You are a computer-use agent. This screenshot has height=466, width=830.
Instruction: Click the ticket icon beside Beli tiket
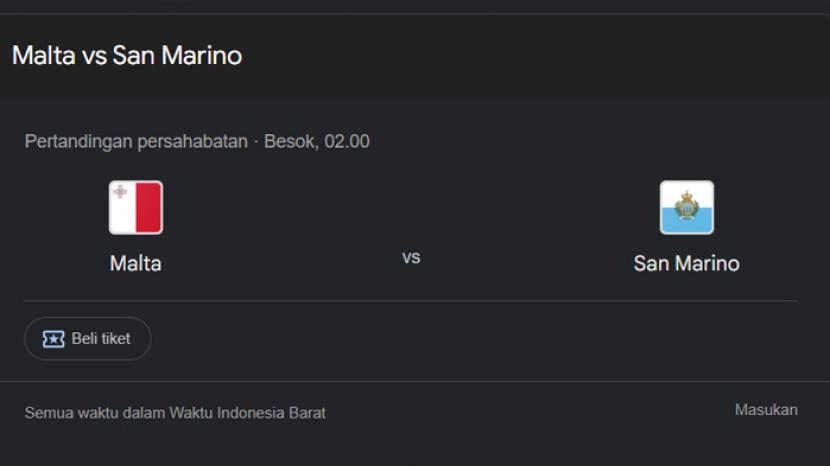[53, 339]
